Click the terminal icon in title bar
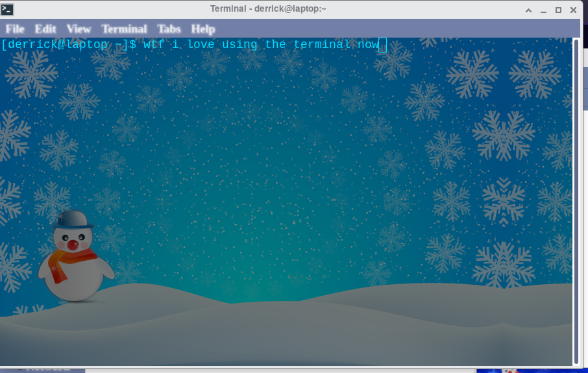Viewport: 588px width, 373px height. click(7, 9)
